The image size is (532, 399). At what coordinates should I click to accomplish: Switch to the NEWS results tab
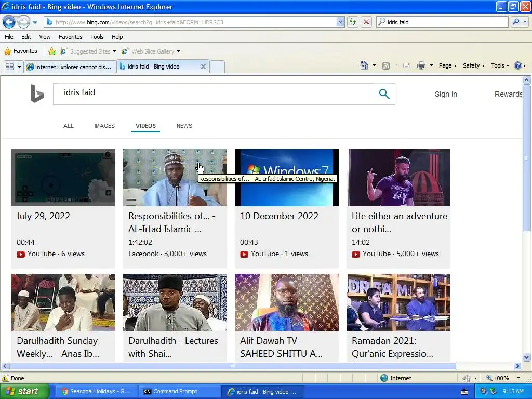[x=184, y=126]
